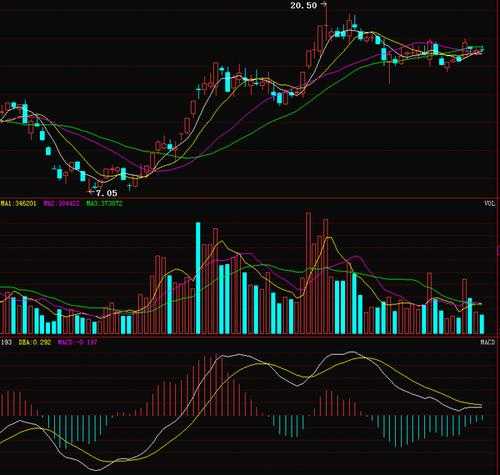Click the last cyan volume bar on right
The height and width of the screenshot is (475, 500).
482,324
